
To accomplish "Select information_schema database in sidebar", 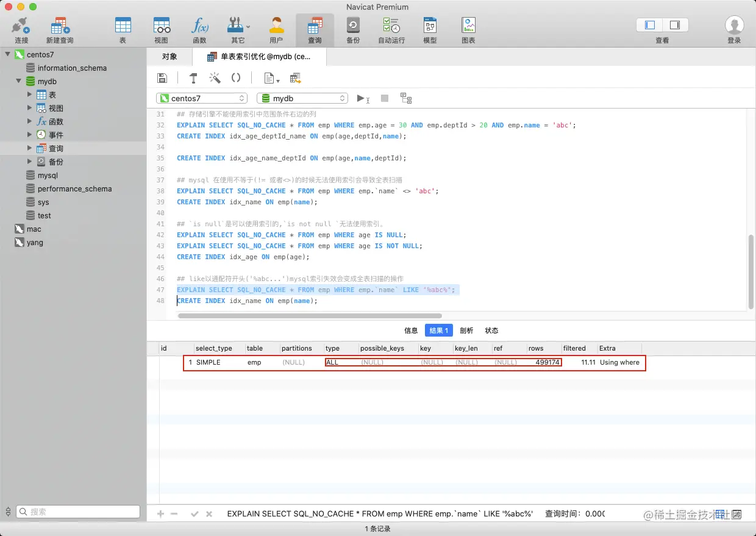I will click(72, 68).
